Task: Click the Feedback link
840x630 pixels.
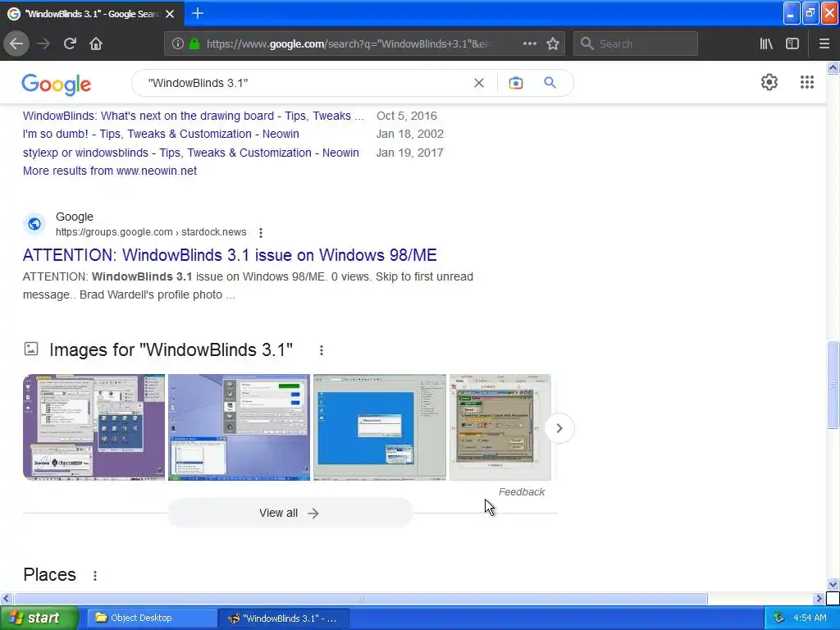Action: tap(521, 492)
